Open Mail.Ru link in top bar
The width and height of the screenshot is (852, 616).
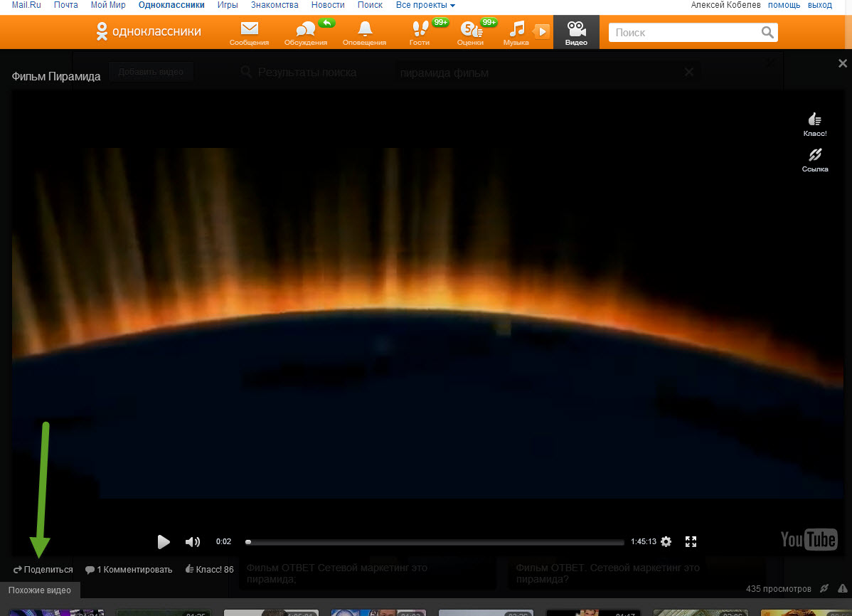(26, 5)
